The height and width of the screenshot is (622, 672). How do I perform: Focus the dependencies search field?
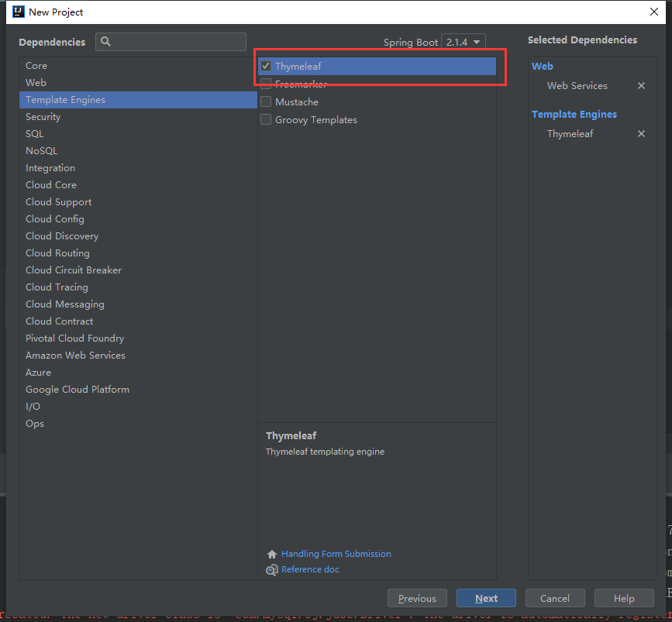coord(171,42)
